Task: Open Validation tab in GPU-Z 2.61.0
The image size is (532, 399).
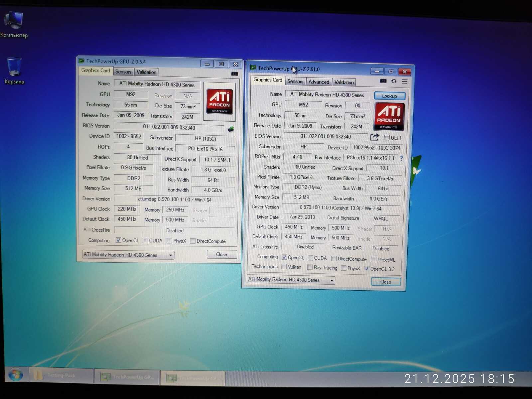Action: (344, 82)
